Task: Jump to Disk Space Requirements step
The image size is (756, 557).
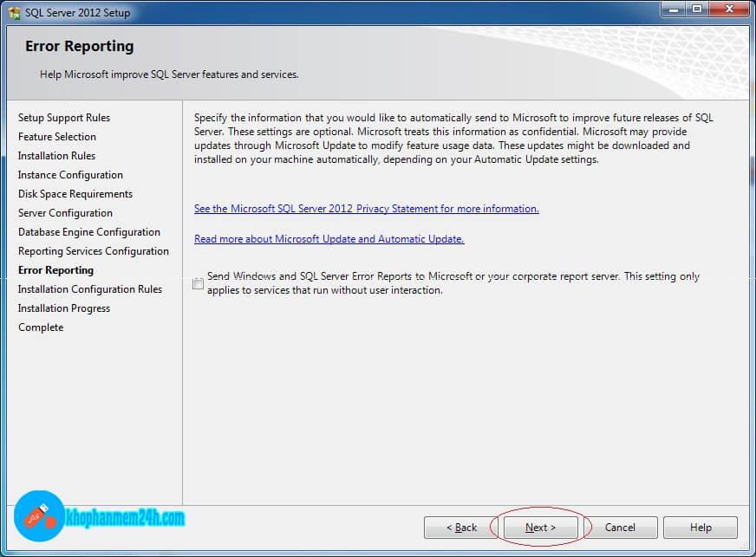Action: pos(75,194)
